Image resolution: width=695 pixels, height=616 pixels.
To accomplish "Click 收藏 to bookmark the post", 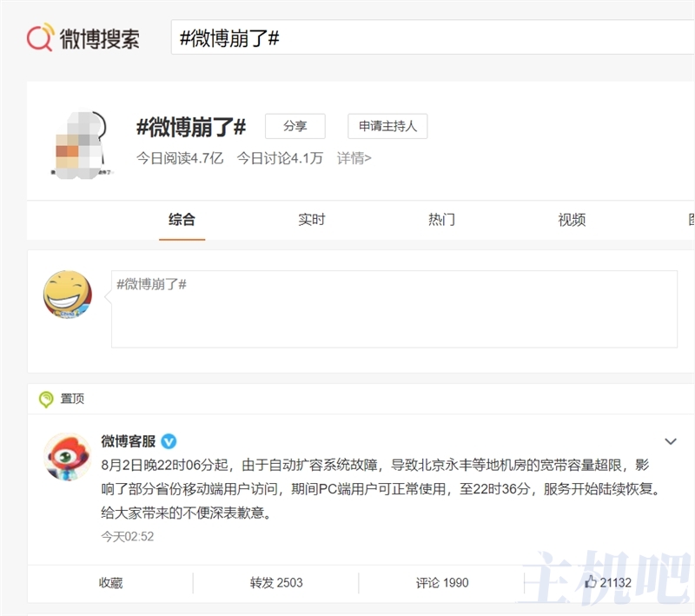I will pos(110,583).
